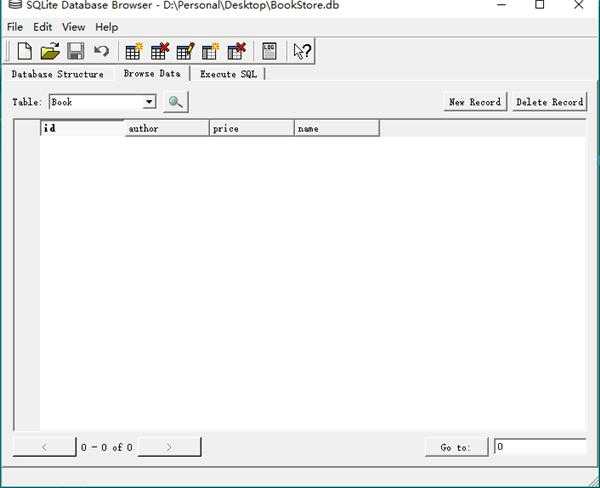Screen dimensions: 600x488
Task: Open the Help menu
Action: pos(107,27)
